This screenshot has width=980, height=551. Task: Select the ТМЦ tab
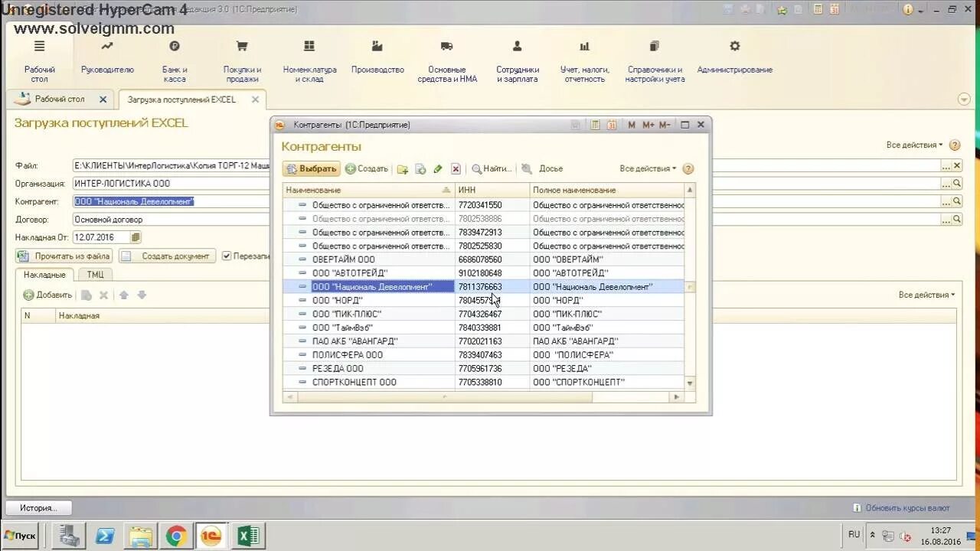pyautogui.click(x=95, y=275)
